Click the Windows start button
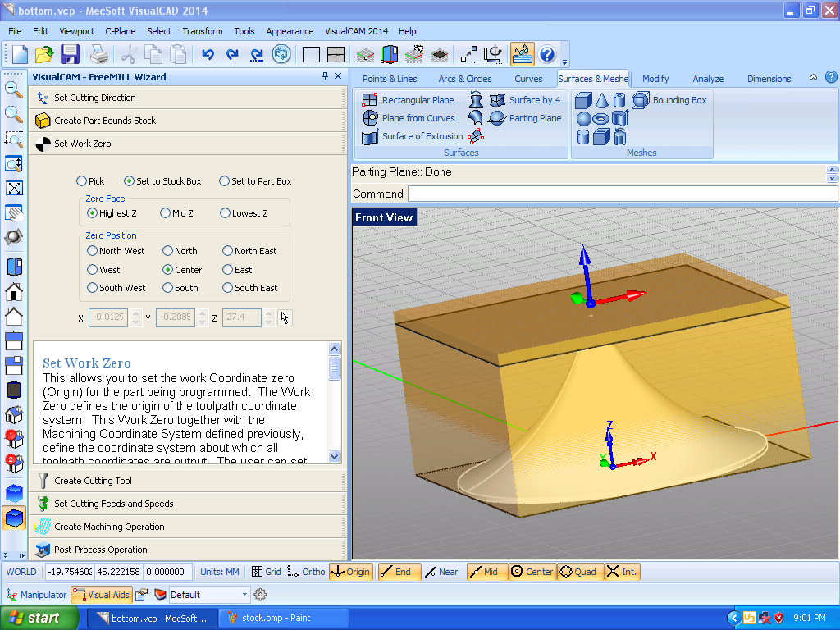 (x=39, y=618)
